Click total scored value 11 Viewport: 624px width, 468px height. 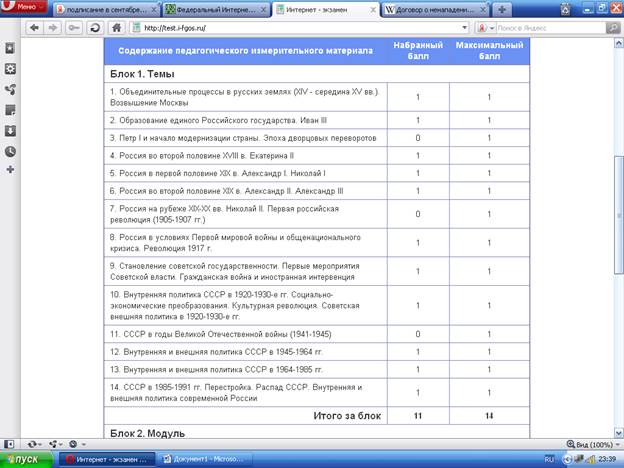(x=418, y=416)
